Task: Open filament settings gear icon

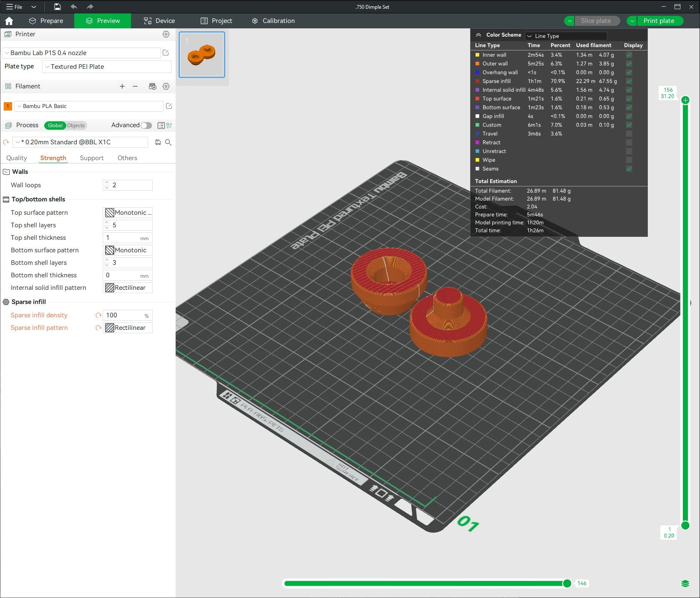Action: click(x=166, y=86)
